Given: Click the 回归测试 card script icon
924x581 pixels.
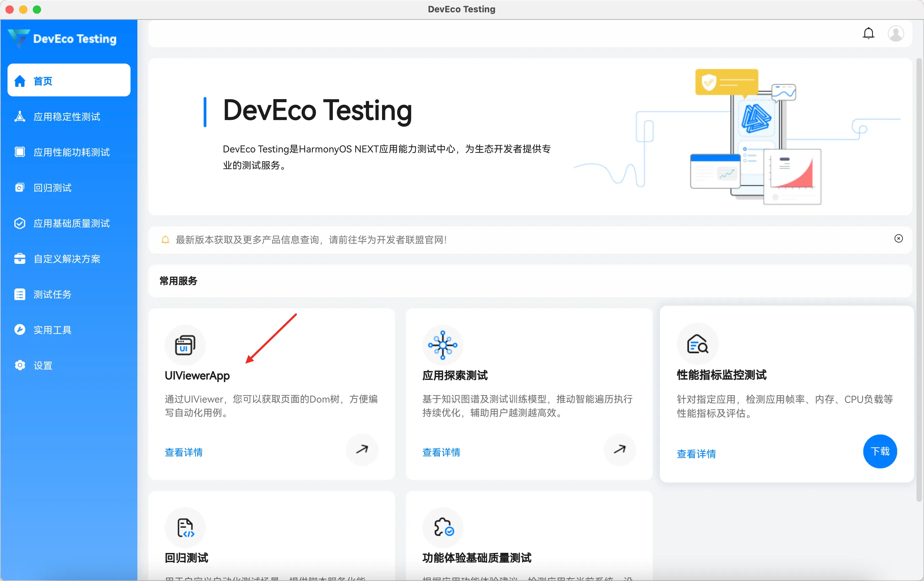Looking at the screenshot, I should click(x=185, y=528).
